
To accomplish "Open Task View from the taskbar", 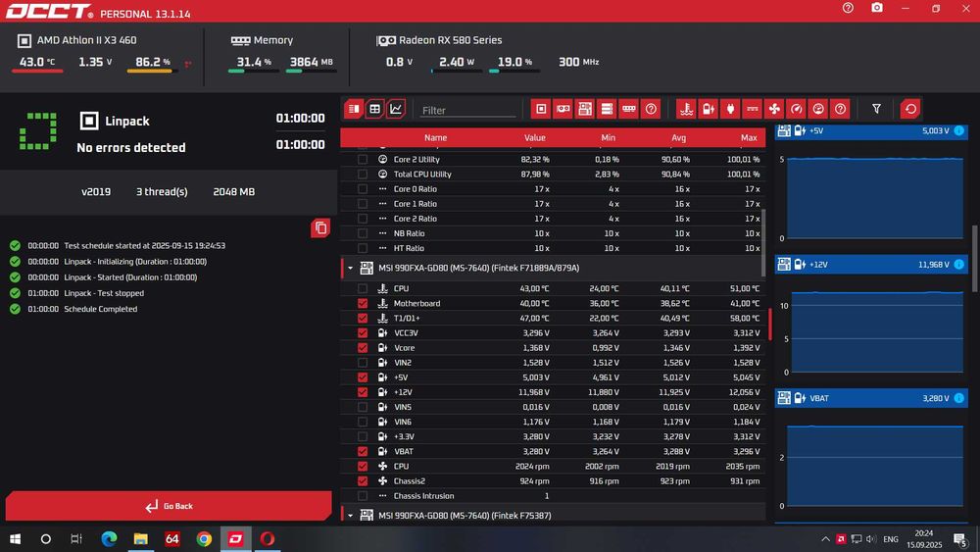I will (76, 539).
